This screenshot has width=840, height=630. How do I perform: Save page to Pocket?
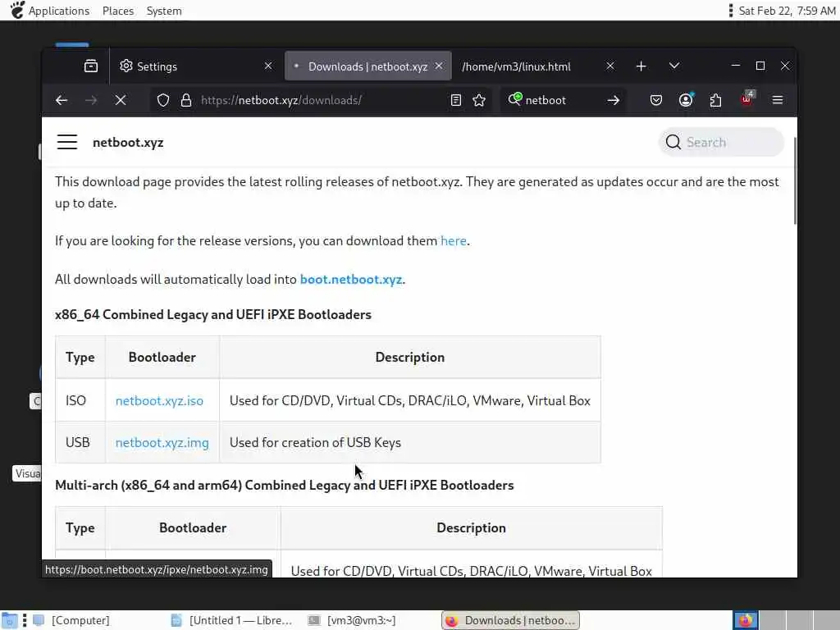656,100
